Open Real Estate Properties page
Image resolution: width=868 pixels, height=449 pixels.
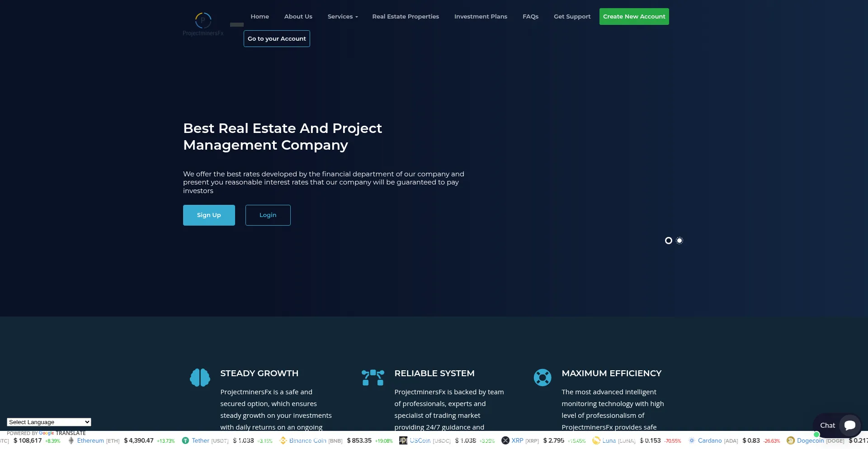tap(406, 17)
